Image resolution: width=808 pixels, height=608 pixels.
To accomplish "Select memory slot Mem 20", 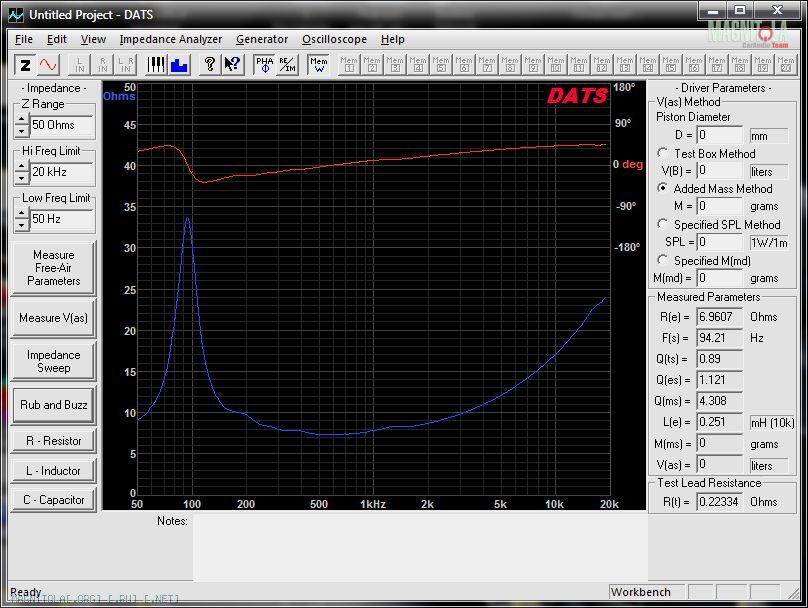I will pos(786,65).
